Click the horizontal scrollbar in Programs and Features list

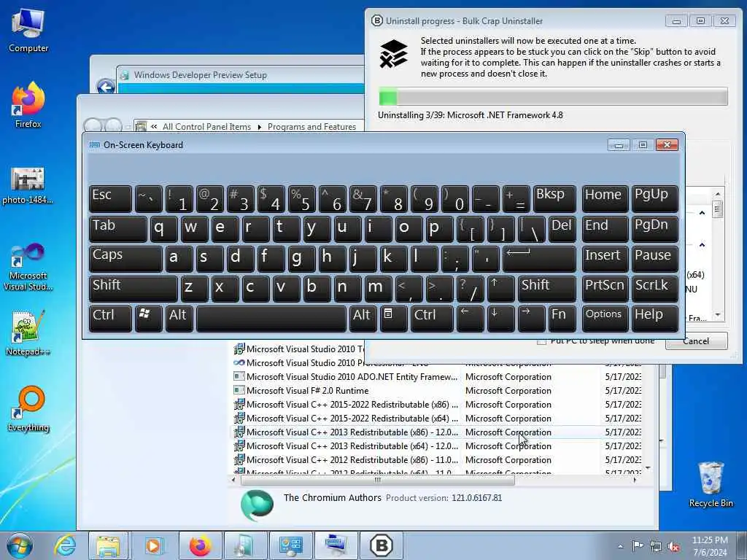point(377,480)
